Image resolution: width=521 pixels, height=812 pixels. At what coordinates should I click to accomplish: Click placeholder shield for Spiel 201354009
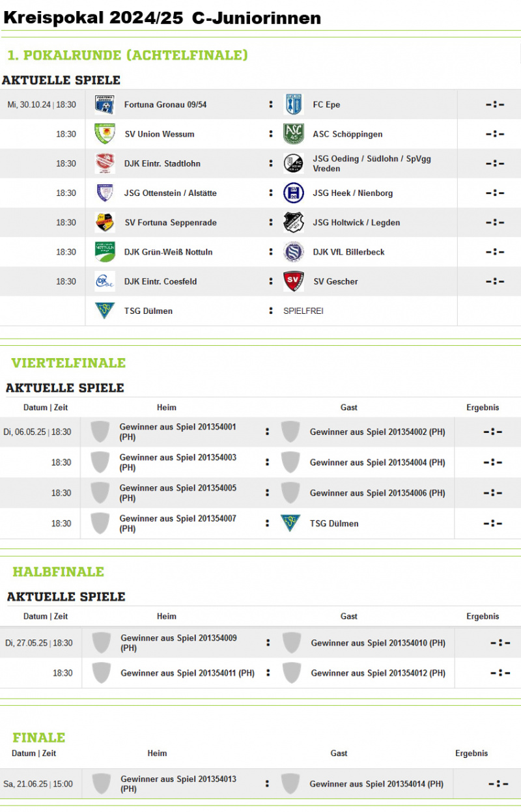101,643
